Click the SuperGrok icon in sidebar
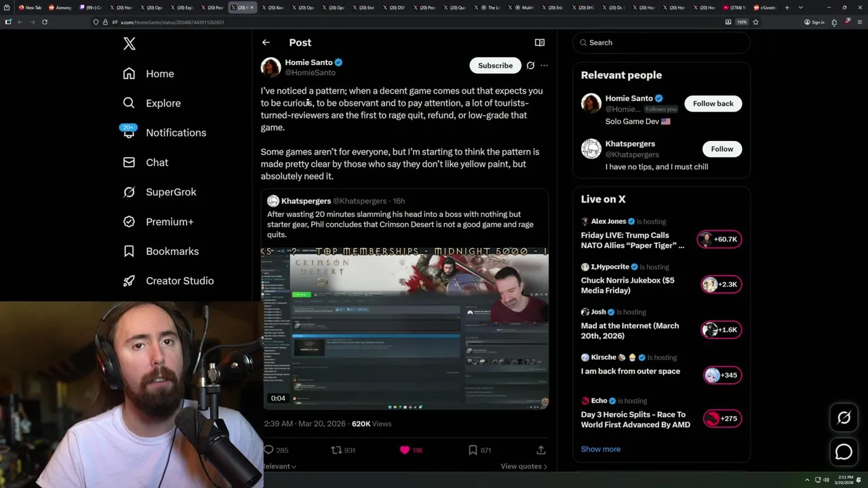868x488 pixels. (129, 192)
